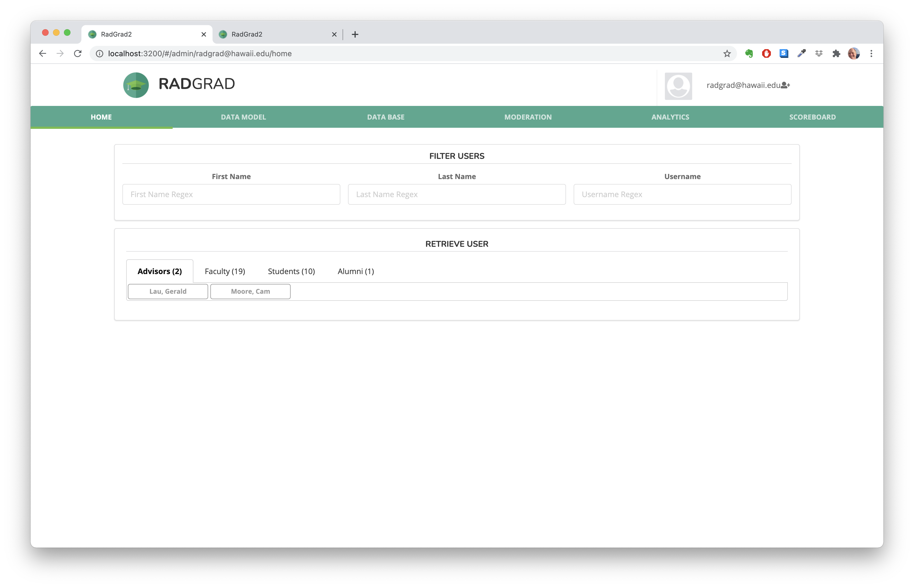The image size is (914, 588).
Task: Click the browser address bar URL
Action: point(200,54)
